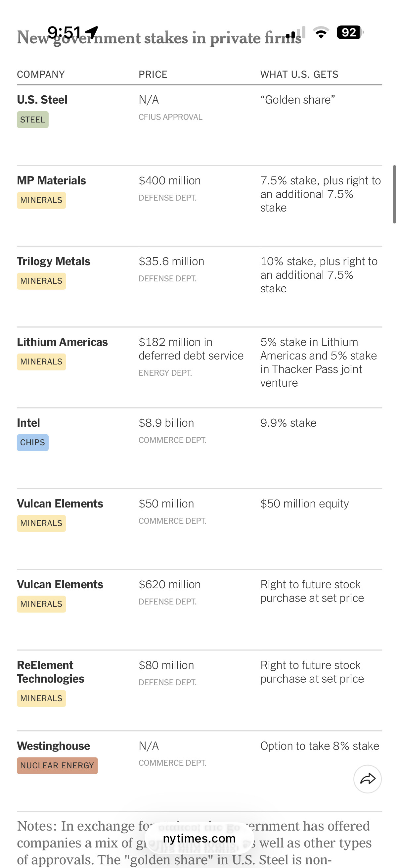Tap the 9:51 clock

pos(64,33)
